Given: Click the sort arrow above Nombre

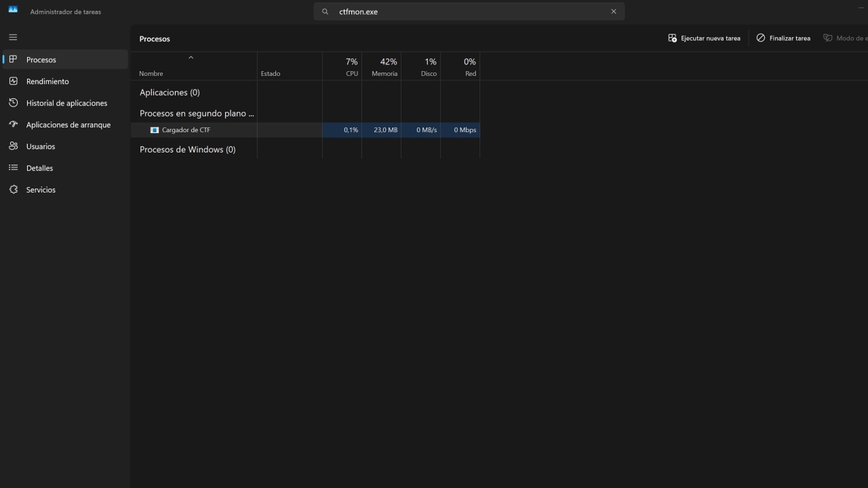Looking at the screenshot, I should pos(191,58).
